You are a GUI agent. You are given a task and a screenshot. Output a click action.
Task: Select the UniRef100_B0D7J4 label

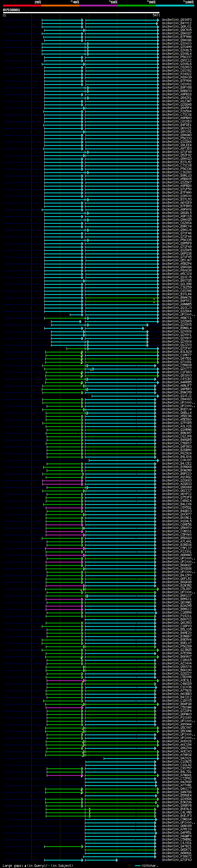pyautogui.click(x=176, y=410)
